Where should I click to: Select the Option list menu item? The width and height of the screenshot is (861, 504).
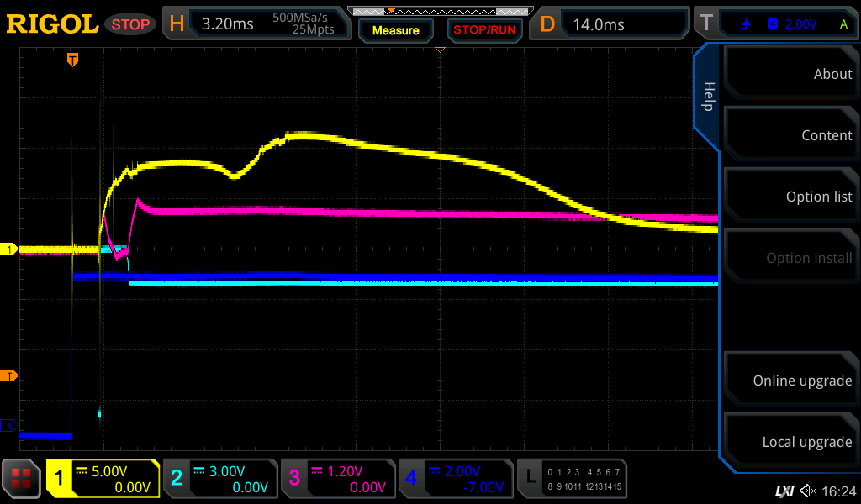(x=790, y=197)
